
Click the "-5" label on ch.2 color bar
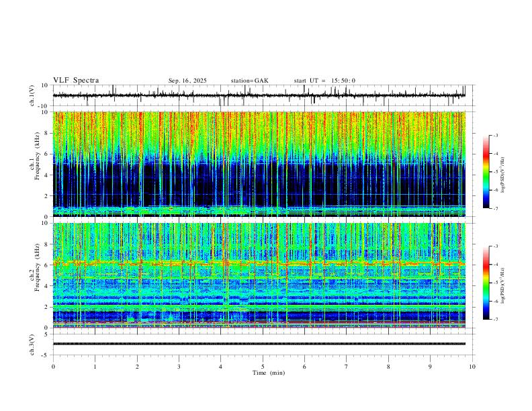coord(495,283)
